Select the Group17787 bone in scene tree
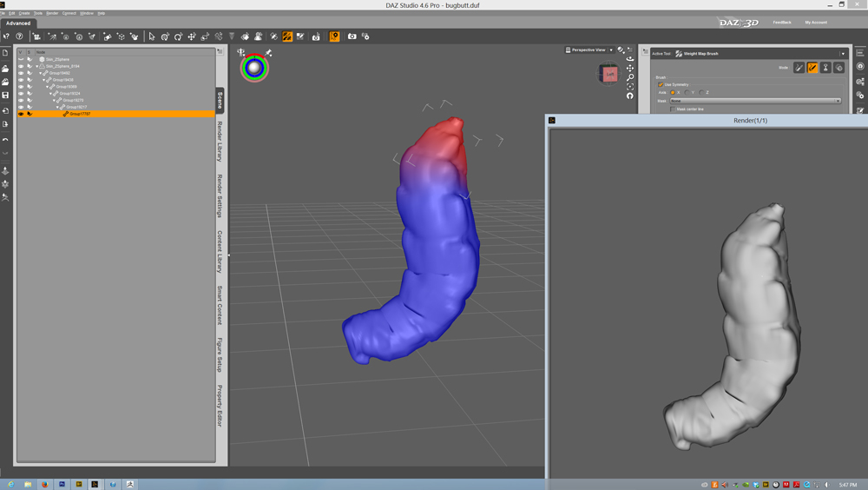Viewport: 868px width, 490px height. (80, 114)
